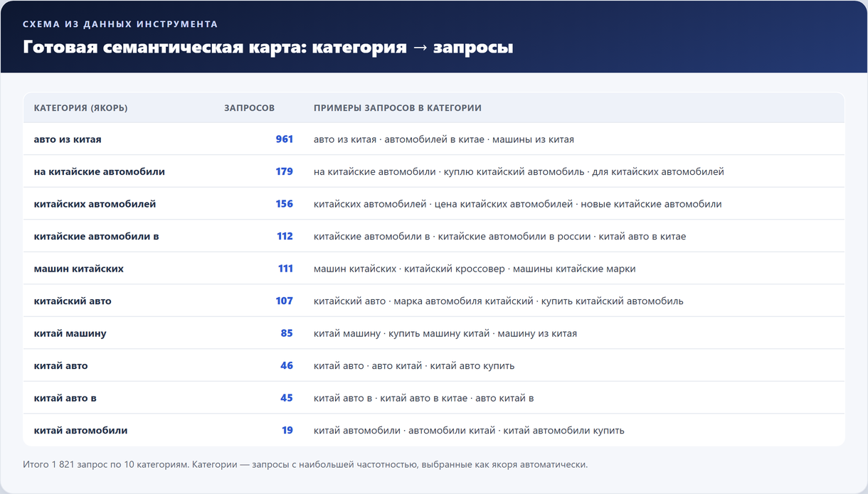Select the category cell "китай машину"
This screenshot has width=868, height=494.
pyautogui.click(x=70, y=333)
